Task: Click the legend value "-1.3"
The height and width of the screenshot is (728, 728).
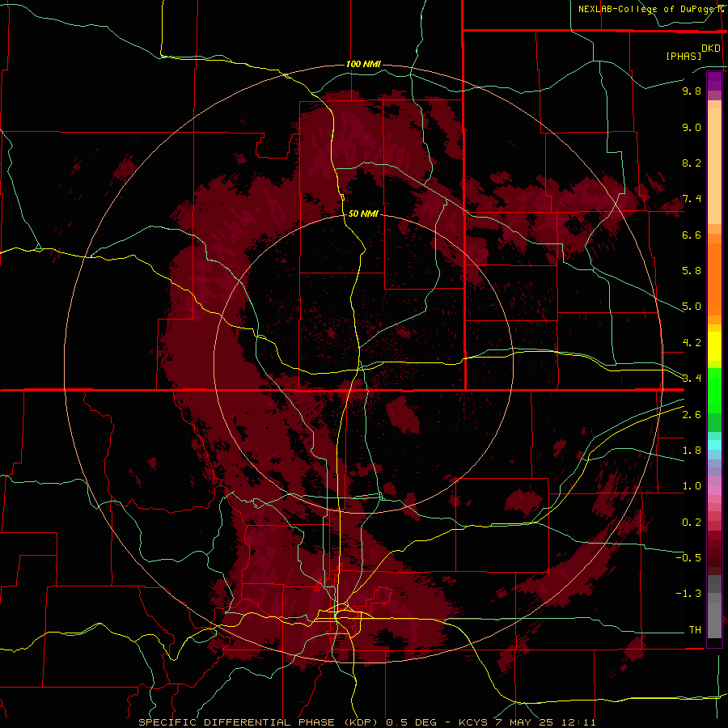Action: (x=688, y=594)
